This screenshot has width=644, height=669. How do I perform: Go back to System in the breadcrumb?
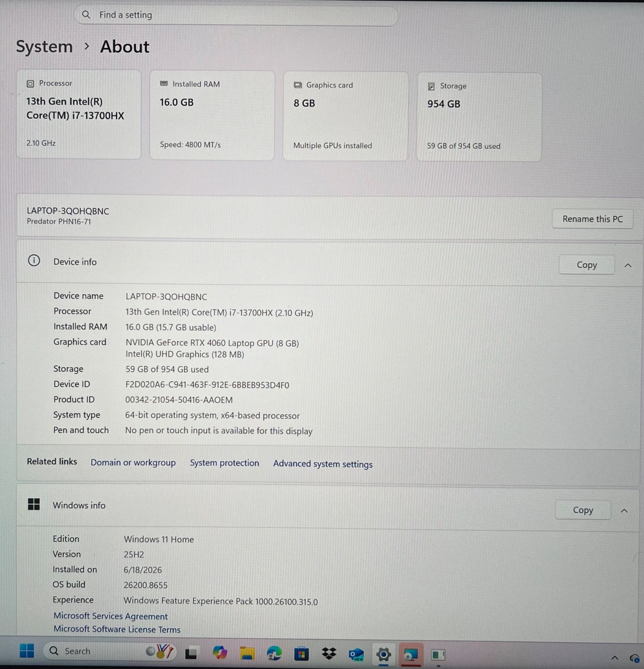point(44,46)
